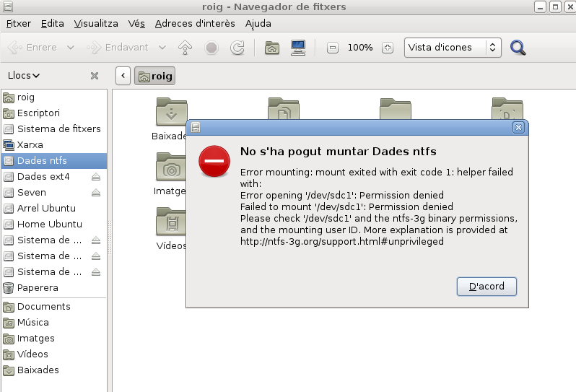Screen dimensions: 576x392
Task: Open Baixades bookmark in sidebar
Action: (x=54, y=370)
